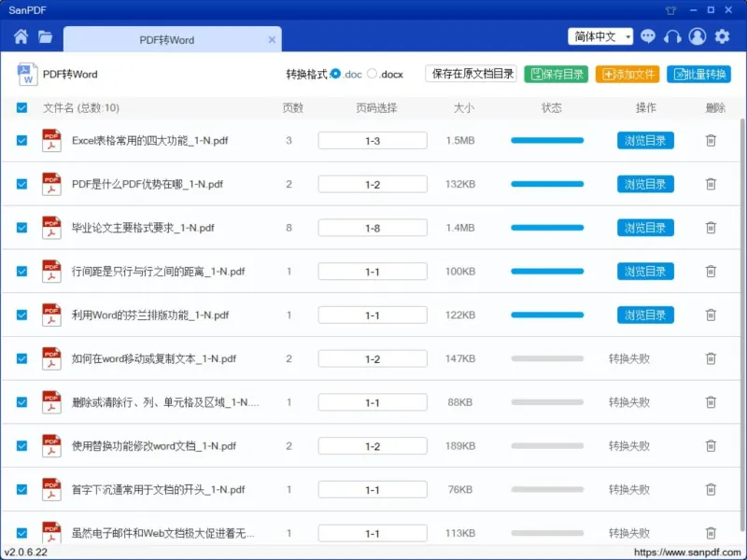Click the file name PDF是什么PDF优势在哪_1-N.pdf

point(148,184)
